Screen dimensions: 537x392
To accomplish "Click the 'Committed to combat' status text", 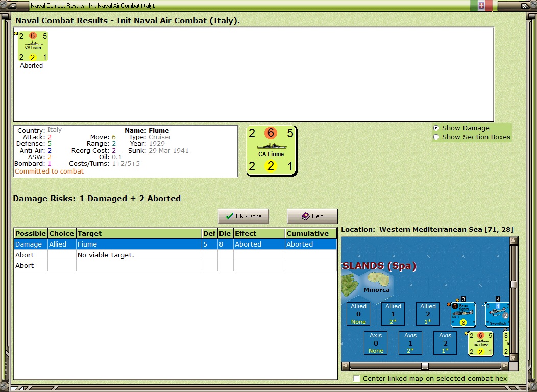I will 49,171.
